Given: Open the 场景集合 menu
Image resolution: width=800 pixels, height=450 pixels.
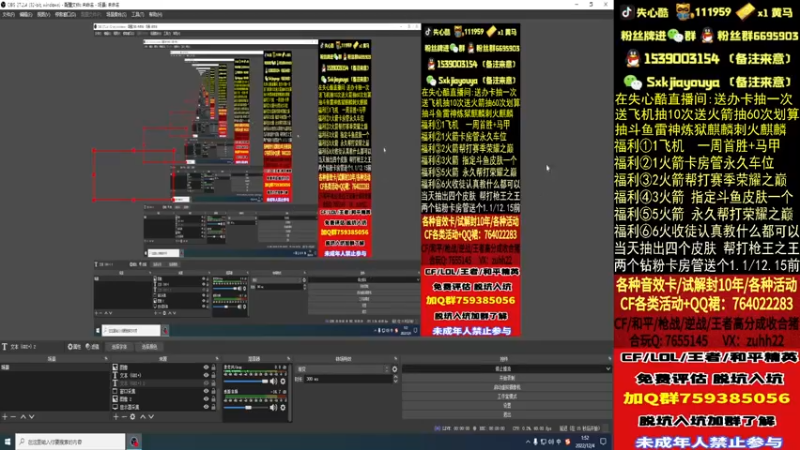Looking at the screenshot, I should pyautogui.click(x=116, y=15).
